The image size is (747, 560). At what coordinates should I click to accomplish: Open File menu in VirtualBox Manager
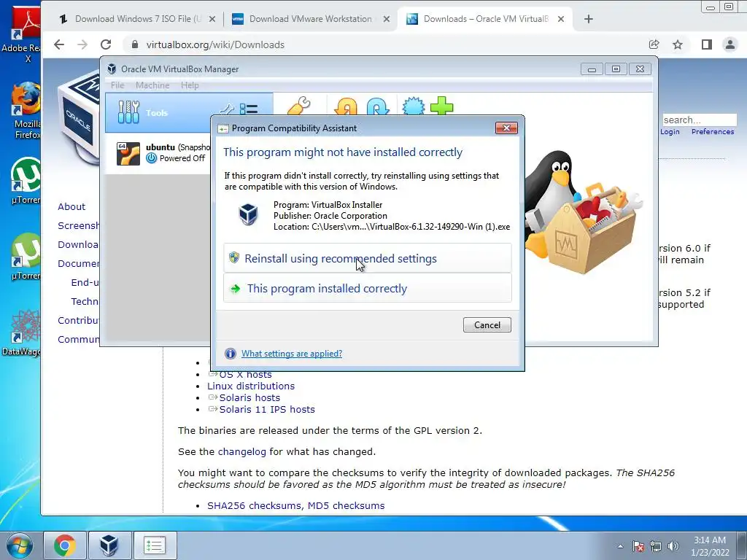[x=117, y=85]
